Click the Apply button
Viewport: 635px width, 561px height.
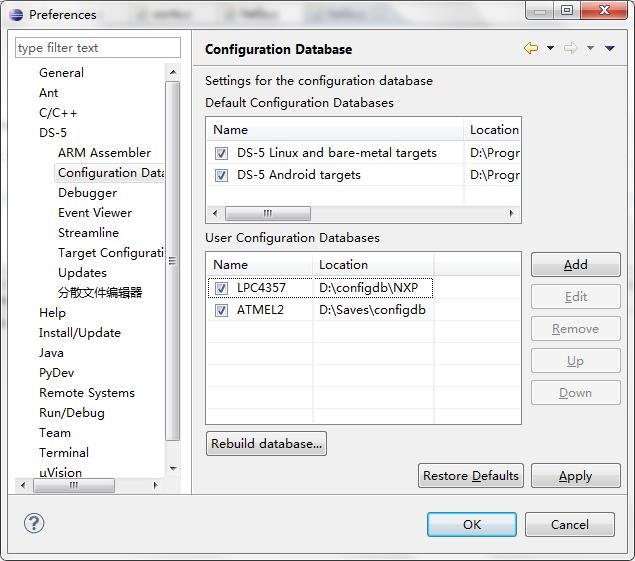575,476
